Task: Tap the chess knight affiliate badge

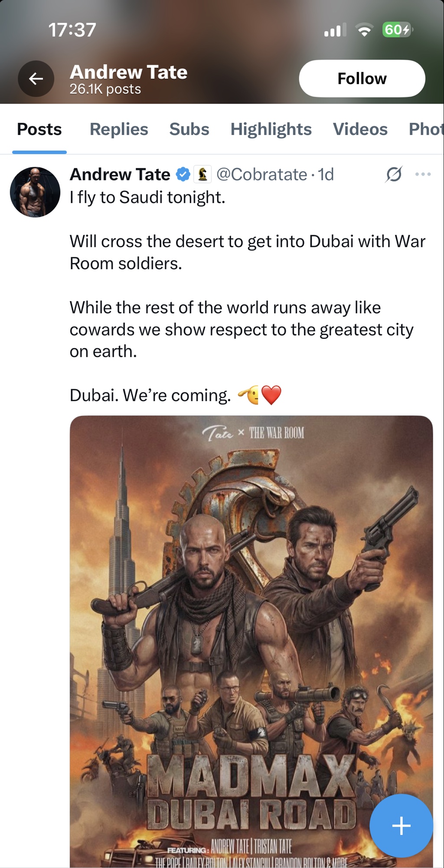Action: 202,174
